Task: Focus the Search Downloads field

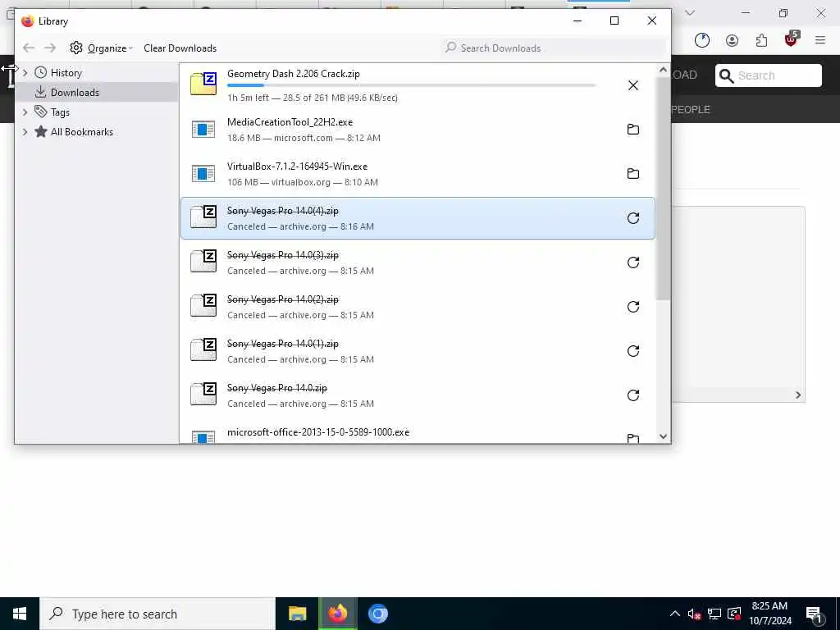Action: 555,48
